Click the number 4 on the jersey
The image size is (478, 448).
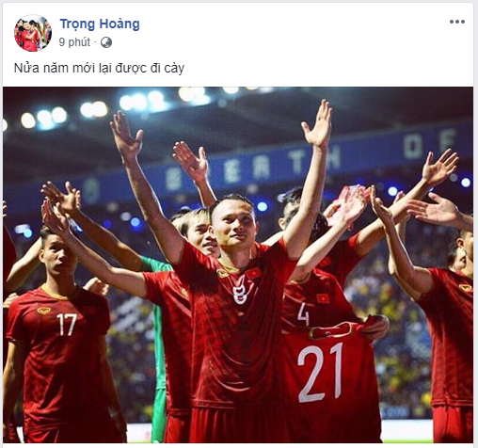[x=303, y=314]
